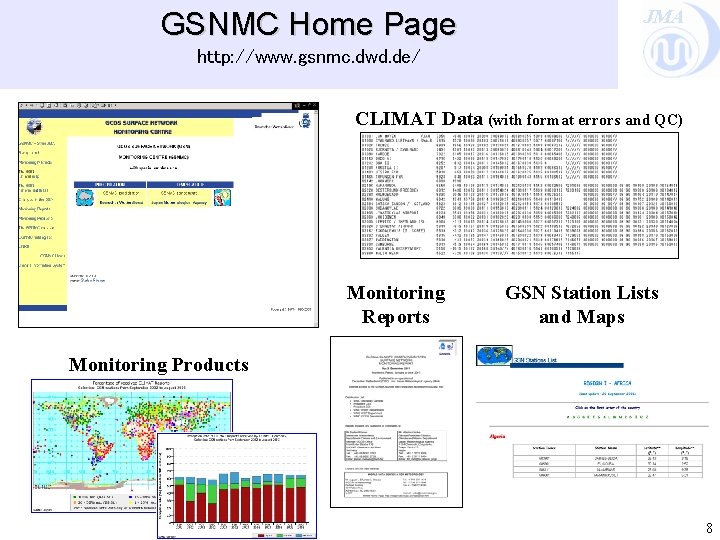This screenshot has width=720, height=540.
Task: Select the world map of CLIMAT reports
Action: coord(132,445)
